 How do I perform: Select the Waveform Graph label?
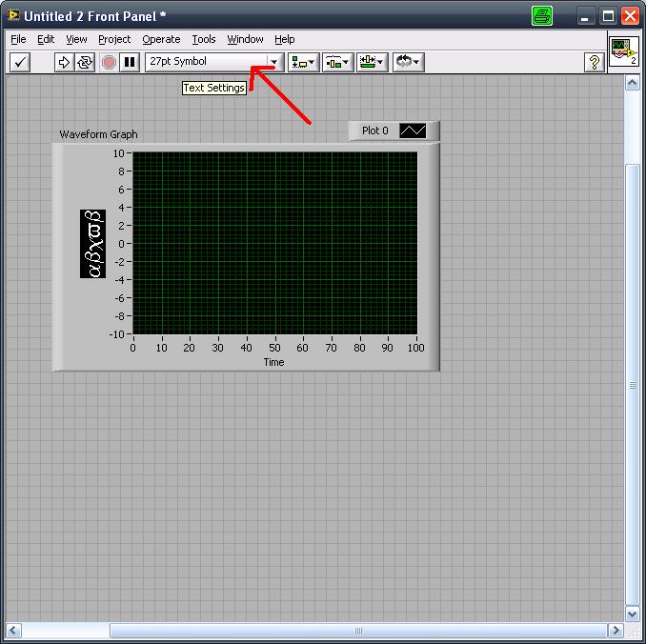pyautogui.click(x=98, y=134)
